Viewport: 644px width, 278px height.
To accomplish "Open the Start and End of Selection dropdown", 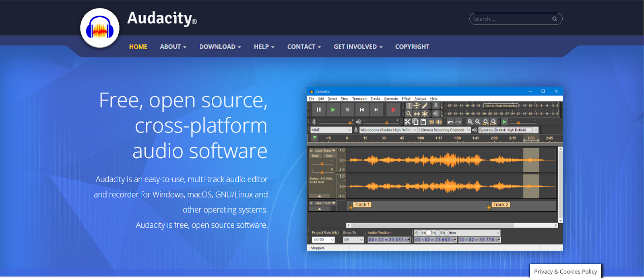I will [x=457, y=233].
